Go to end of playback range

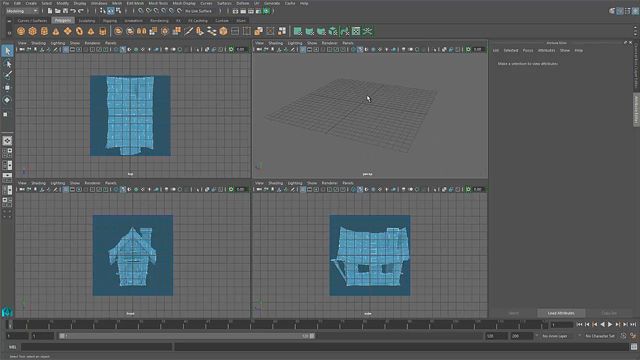coord(633,324)
